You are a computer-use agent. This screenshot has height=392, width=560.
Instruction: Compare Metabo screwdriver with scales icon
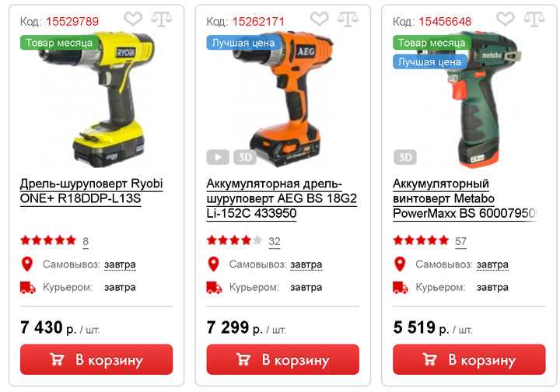point(534,19)
